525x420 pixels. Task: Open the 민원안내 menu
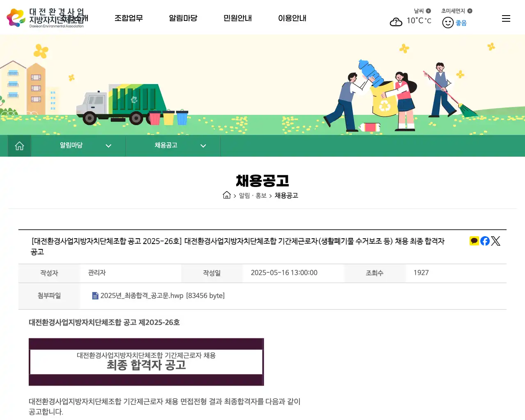click(237, 18)
